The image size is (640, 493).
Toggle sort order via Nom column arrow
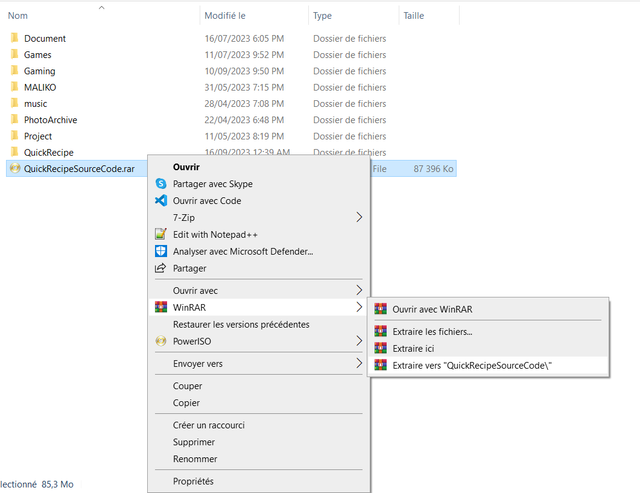pos(102,7)
